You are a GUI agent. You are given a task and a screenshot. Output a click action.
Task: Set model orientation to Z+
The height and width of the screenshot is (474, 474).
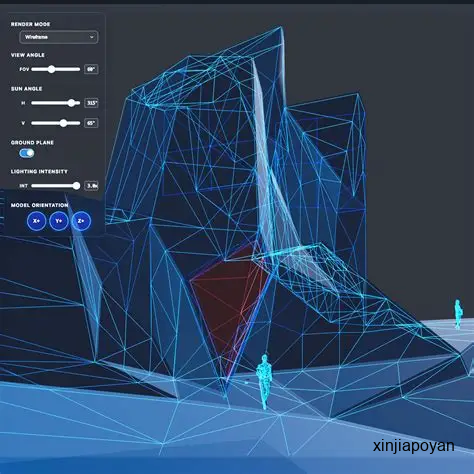(81, 221)
